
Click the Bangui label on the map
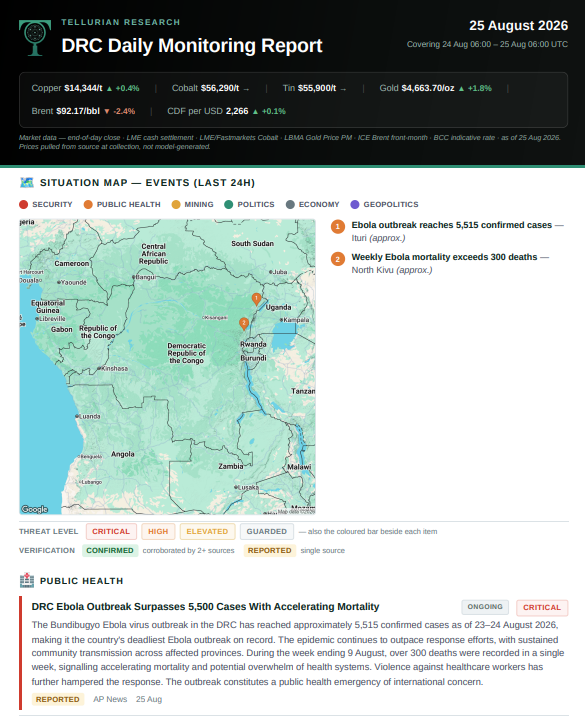click(146, 277)
